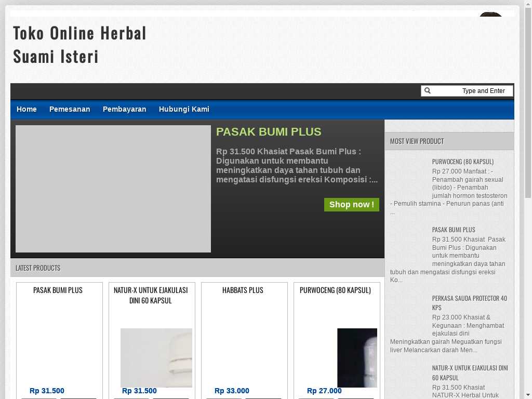Image resolution: width=532 pixels, height=399 pixels.
Task: Open PURWOCENG (80 KAPSUL) latest product title
Action: pos(335,290)
